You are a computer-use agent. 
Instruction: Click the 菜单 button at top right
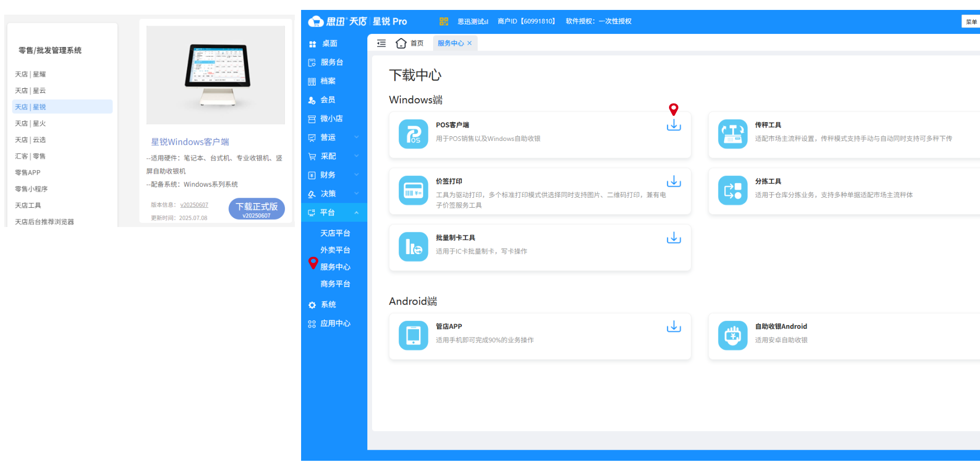click(x=971, y=22)
